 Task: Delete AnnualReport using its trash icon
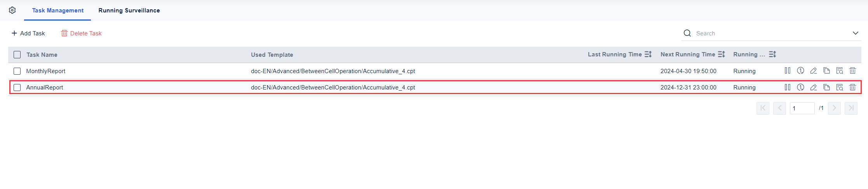click(852, 87)
